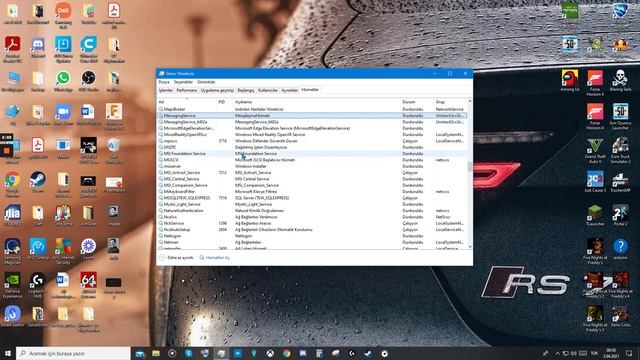The image size is (640, 360).
Task: Click the Chrome icon in the taskbar
Action: click(x=287, y=353)
